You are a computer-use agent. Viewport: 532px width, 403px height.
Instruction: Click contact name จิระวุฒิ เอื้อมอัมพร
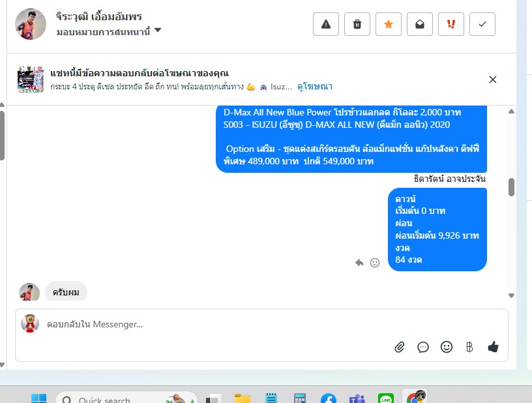(98, 16)
